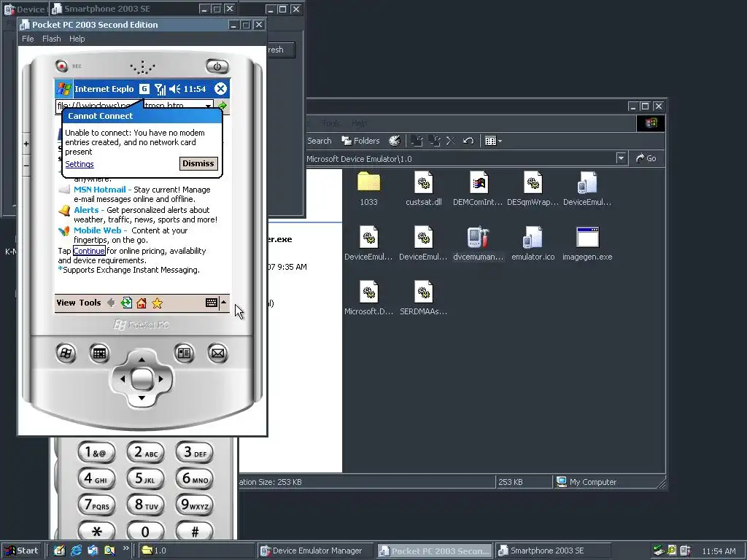Image resolution: width=747 pixels, height=560 pixels.
Task: Open the Pocket PC Start flag menu
Action: coord(64,88)
